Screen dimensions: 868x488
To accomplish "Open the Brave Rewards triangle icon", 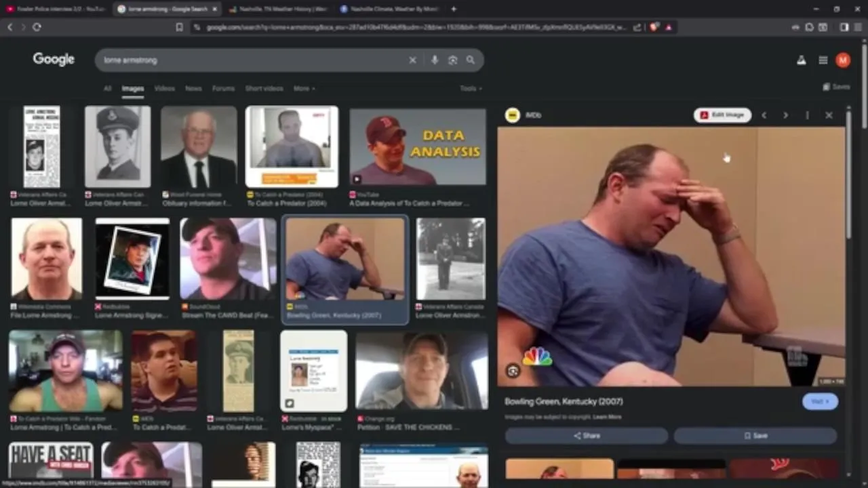I will [669, 27].
